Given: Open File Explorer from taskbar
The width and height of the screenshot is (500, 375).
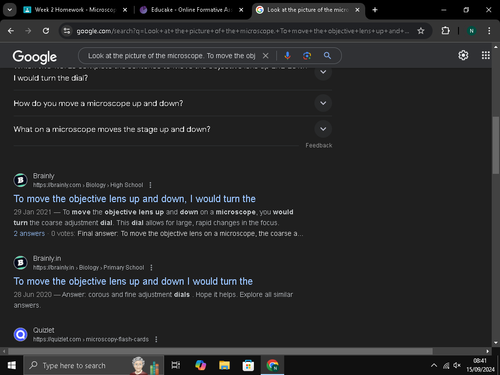Looking at the screenshot, I should click(x=224, y=365).
